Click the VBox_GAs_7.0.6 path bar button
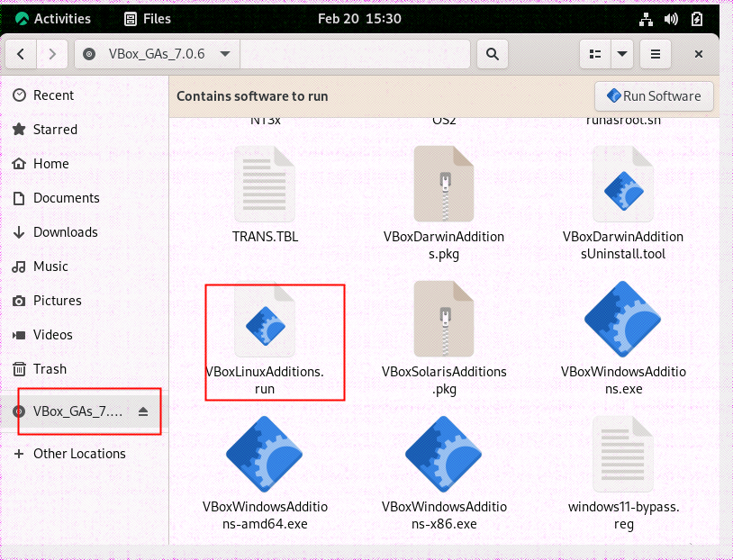 pyautogui.click(x=157, y=54)
